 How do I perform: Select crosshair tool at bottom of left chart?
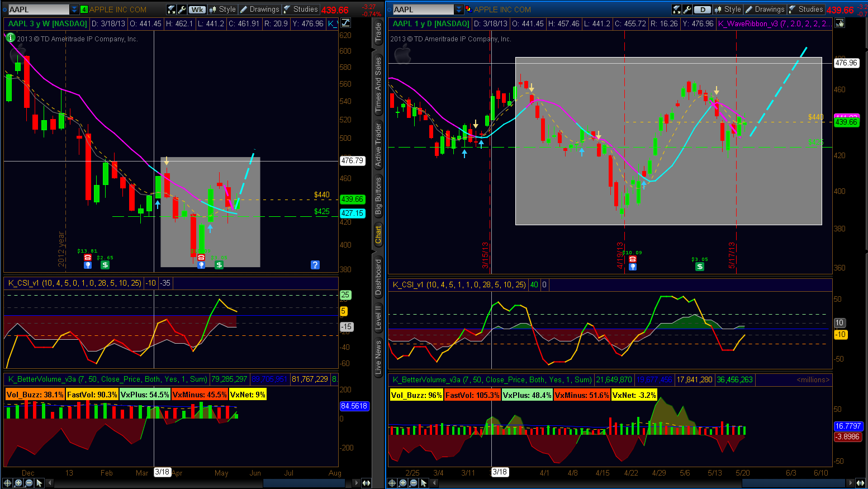[8, 483]
